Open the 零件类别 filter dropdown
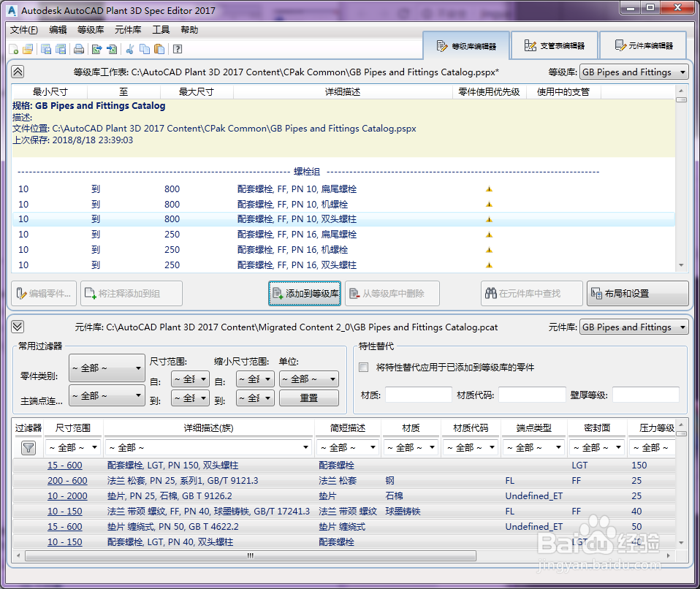700x589 pixels. (107, 368)
